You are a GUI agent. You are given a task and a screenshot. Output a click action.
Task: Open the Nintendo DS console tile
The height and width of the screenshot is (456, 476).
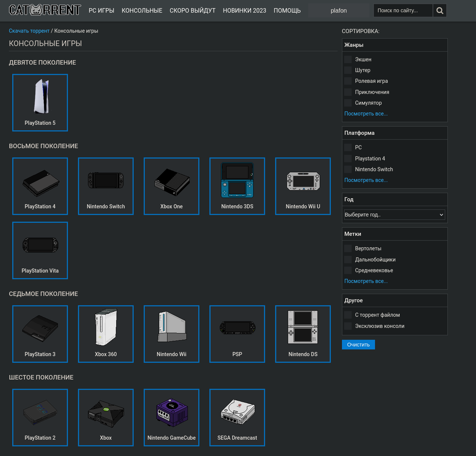click(x=303, y=334)
